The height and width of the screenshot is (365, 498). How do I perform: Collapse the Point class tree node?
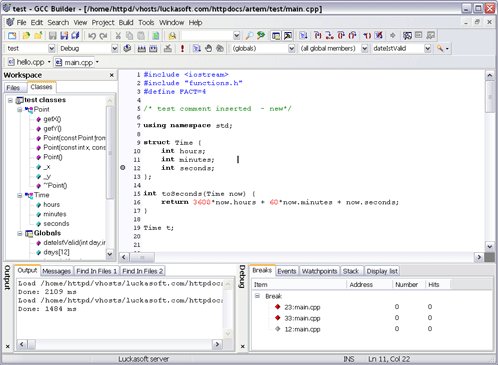[x=20, y=110]
